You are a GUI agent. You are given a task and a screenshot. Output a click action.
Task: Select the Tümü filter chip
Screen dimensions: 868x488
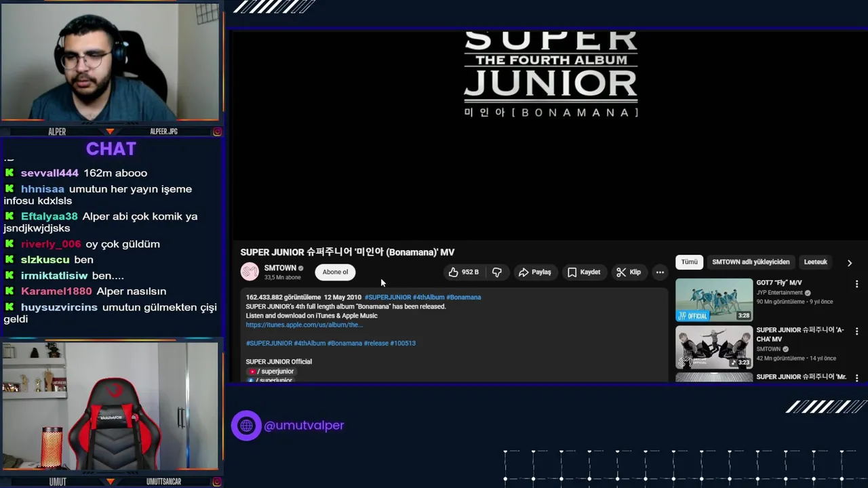click(689, 262)
